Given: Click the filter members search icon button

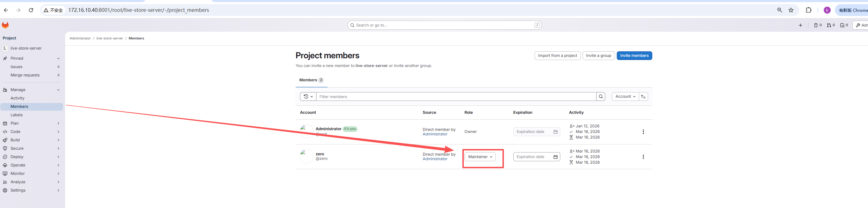Looking at the screenshot, I should [x=601, y=97].
